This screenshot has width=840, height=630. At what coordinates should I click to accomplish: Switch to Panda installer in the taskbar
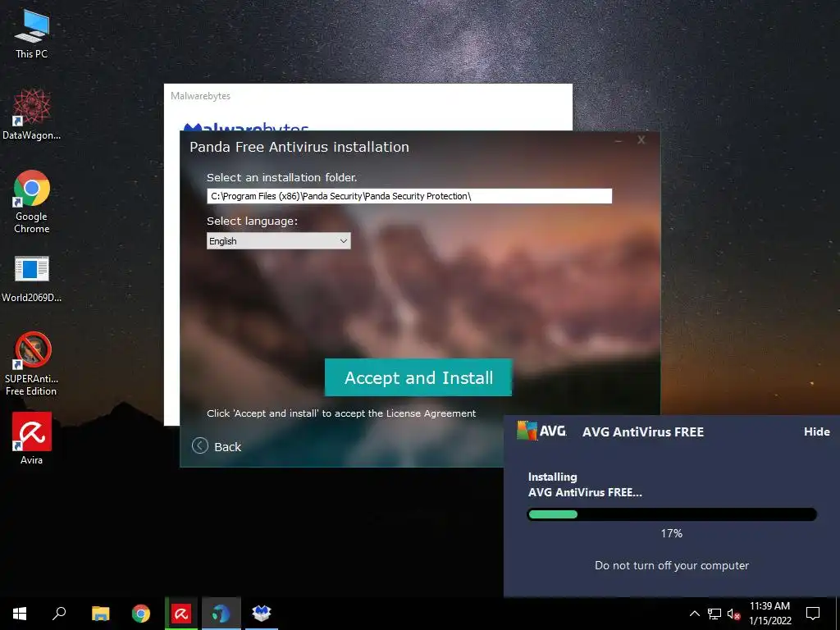pos(221,614)
